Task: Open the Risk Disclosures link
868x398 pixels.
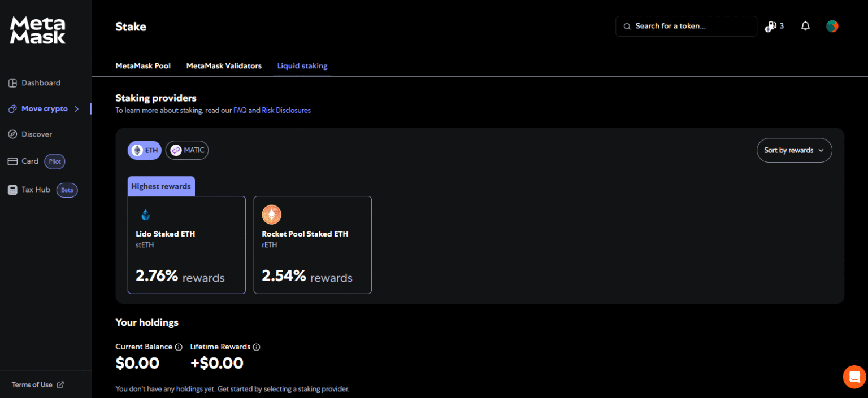Action: point(286,111)
